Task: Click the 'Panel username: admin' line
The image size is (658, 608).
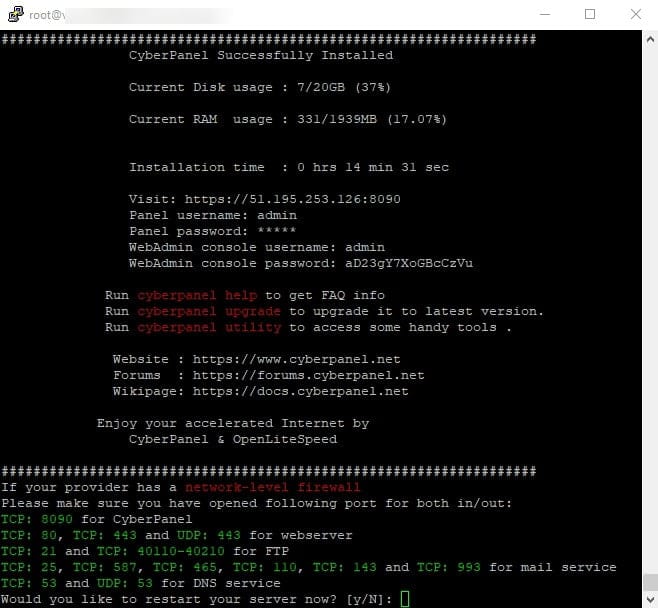Action: [213, 215]
